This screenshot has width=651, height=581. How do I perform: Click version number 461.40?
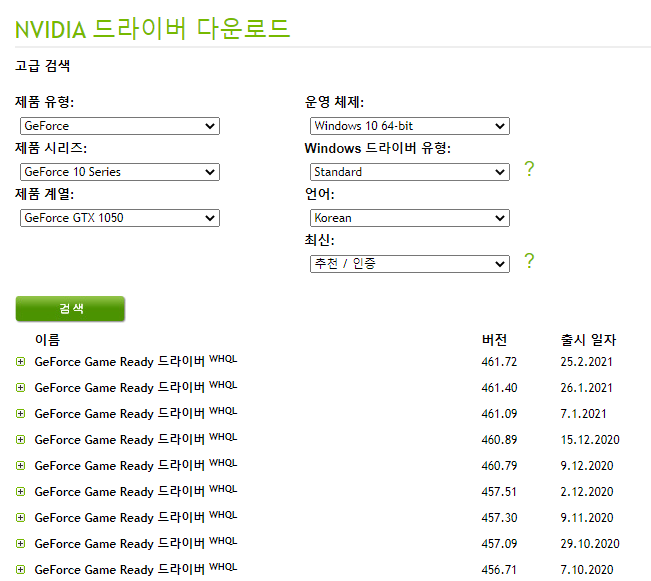499,388
